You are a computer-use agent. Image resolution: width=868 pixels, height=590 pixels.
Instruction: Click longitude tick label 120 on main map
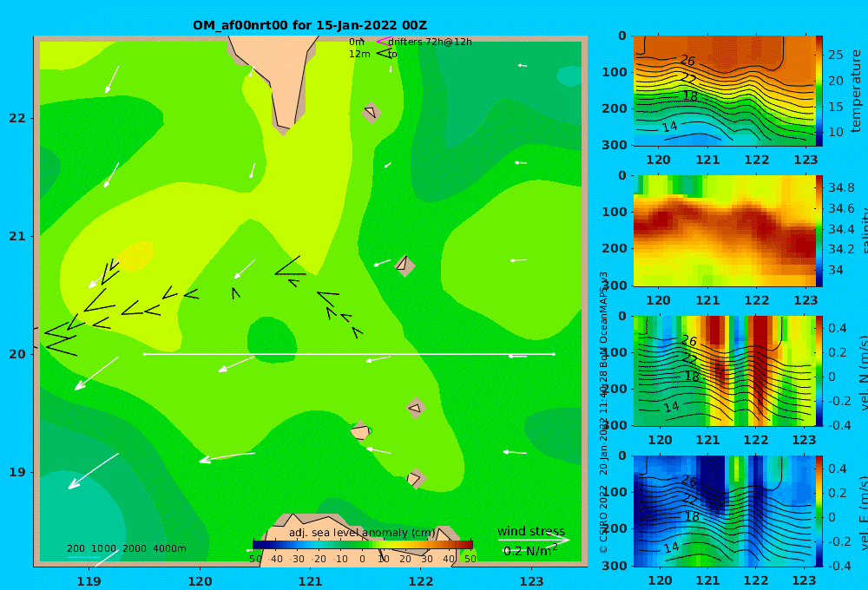tap(200, 581)
